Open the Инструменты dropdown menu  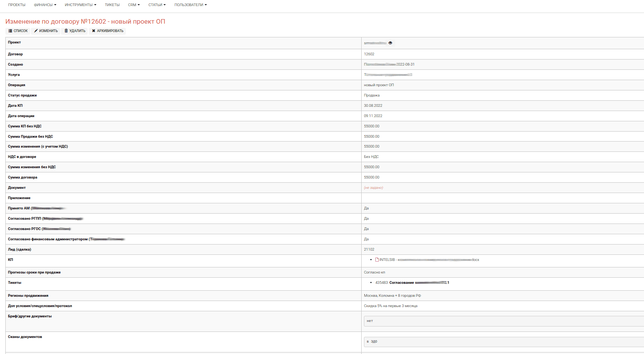pos(80,5)
